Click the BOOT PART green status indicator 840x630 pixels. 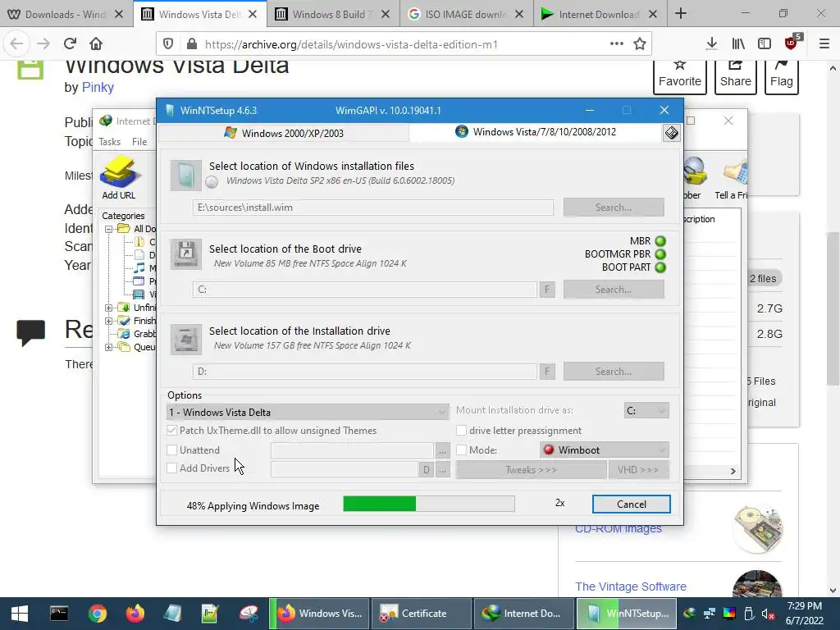(x=660, y=267)
